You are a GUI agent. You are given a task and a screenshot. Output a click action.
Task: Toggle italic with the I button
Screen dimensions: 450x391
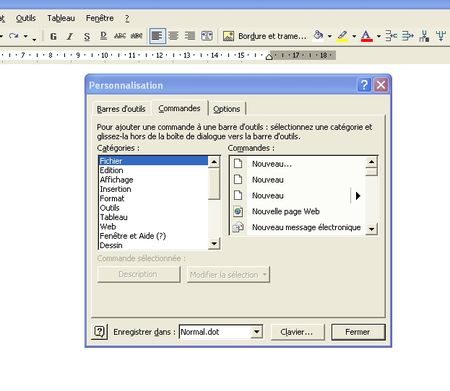70,36
